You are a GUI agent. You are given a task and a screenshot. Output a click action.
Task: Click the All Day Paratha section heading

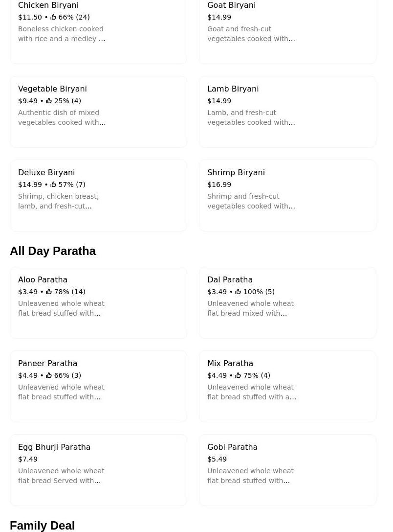[53, 251]
